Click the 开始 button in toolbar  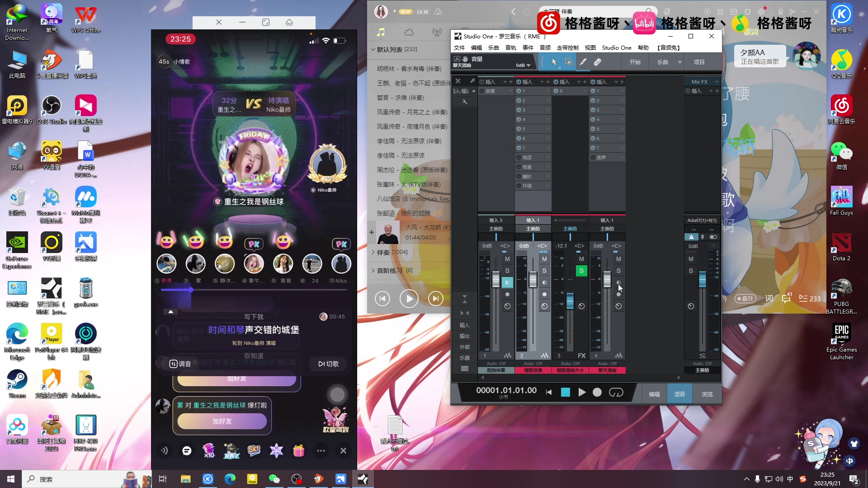click(635, 62)
